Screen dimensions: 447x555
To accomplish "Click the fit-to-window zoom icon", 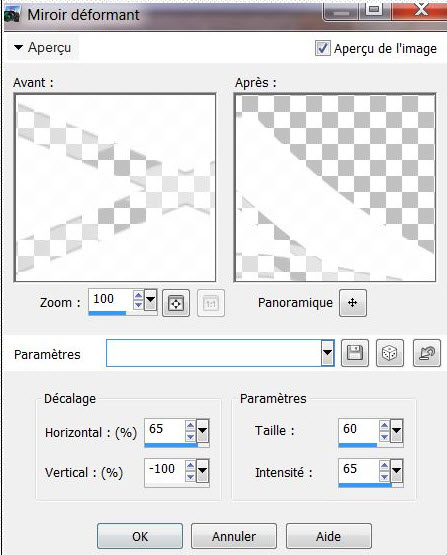I will [x=176, y=303].
